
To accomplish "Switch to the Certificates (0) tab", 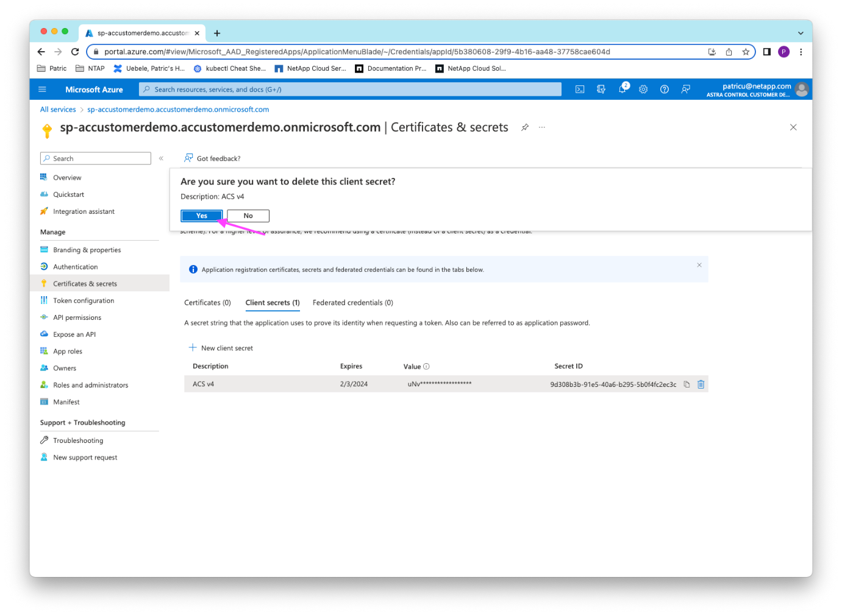I will [x=207, y=303].
